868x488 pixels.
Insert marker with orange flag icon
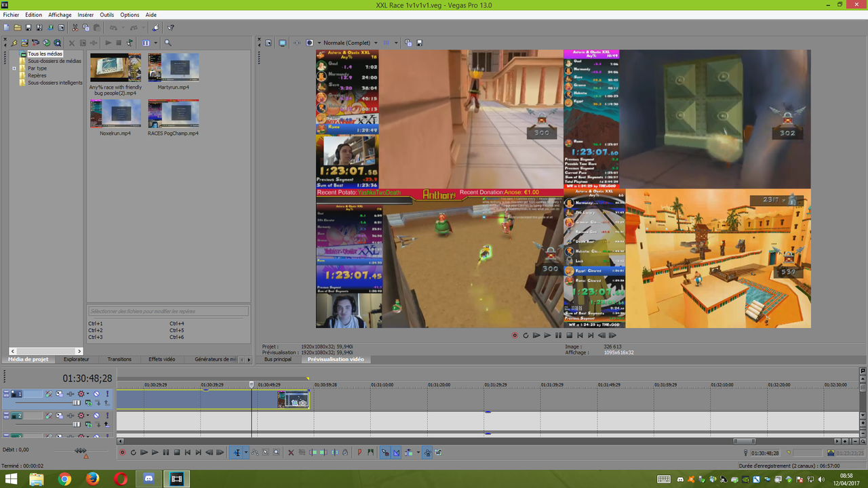(359, 453)
